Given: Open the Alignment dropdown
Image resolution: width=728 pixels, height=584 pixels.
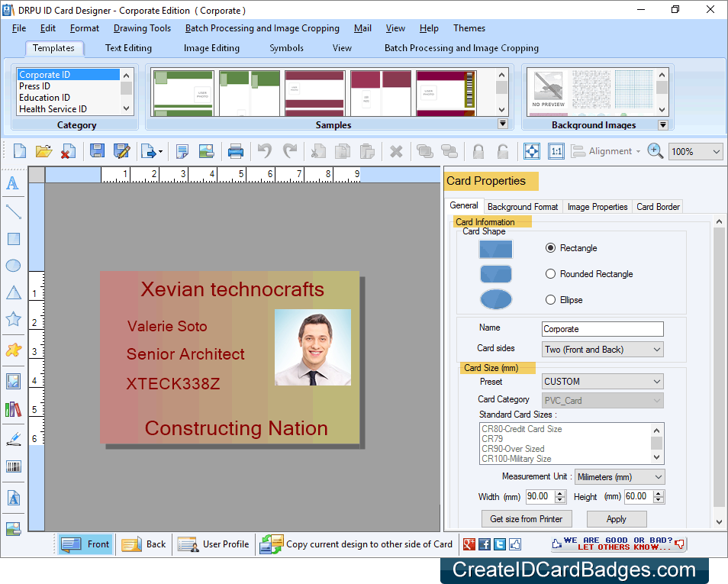Looking at the screenshot, I should 607,151.
